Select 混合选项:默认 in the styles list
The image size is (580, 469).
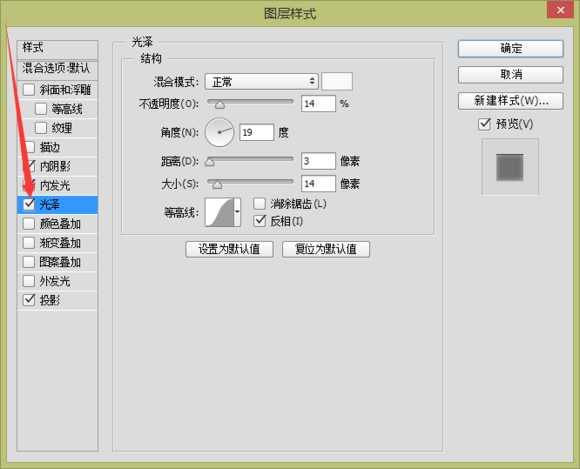(x=57, y=69)
